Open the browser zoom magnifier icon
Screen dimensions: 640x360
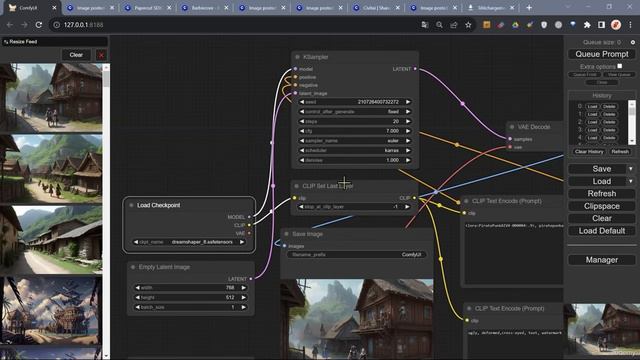[x=439, y=25]
